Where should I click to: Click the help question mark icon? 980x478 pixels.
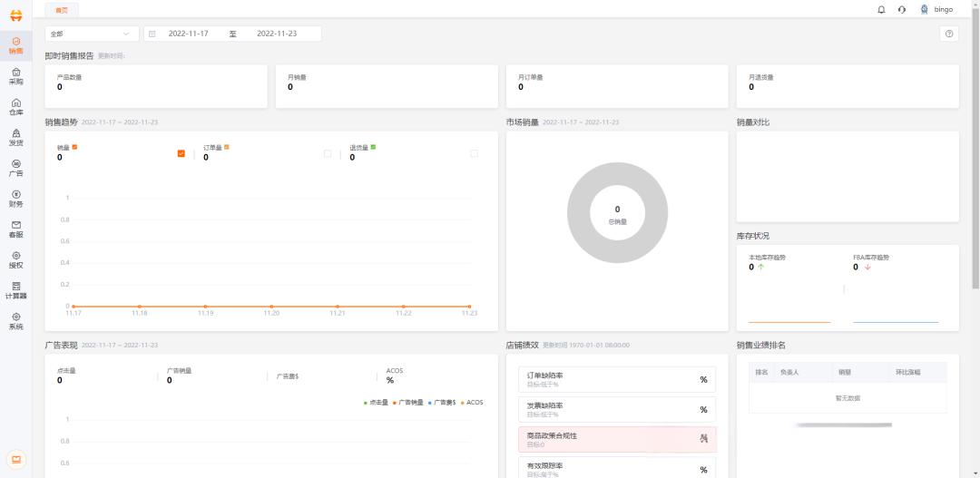coord(949,34)
